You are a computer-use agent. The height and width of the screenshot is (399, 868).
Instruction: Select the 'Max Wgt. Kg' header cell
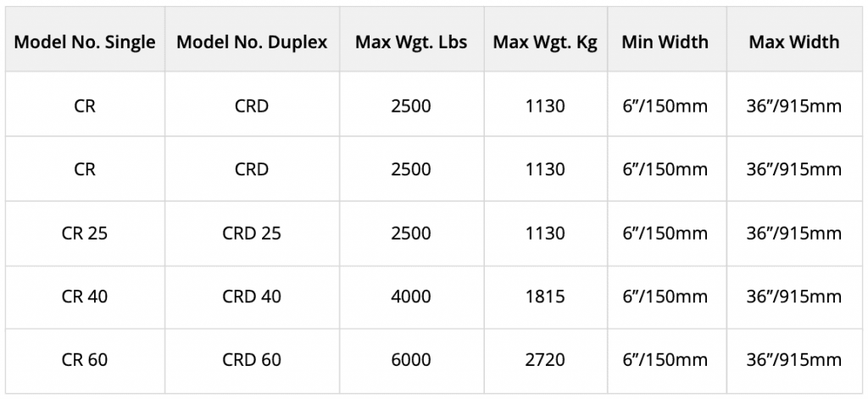click(x=545, y=42)
